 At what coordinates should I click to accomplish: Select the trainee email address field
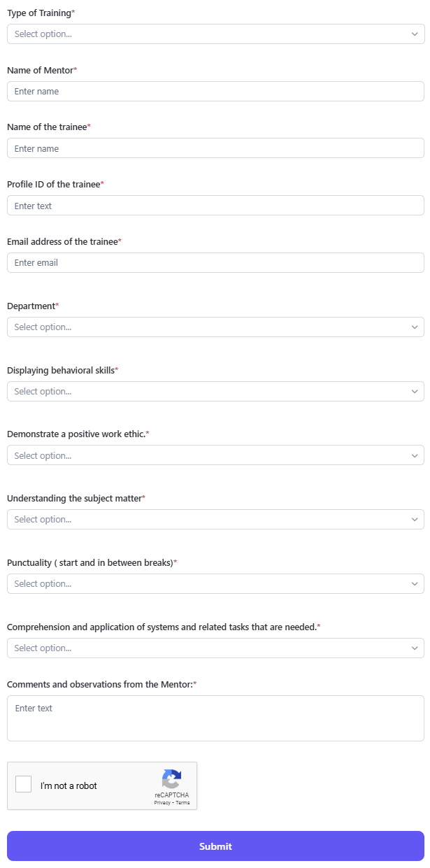coord(215,262)
